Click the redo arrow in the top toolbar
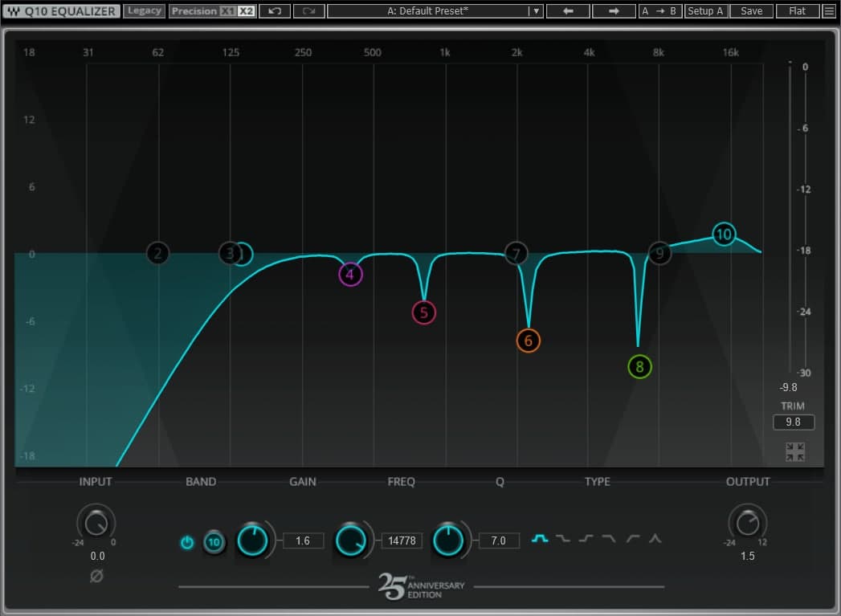841x616 pixels. [308, 11]
